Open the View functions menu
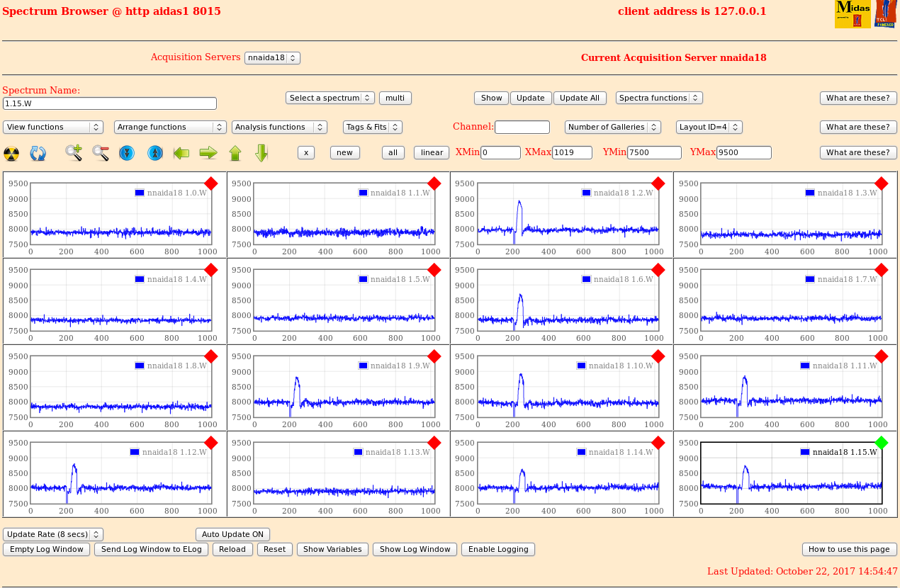This screenshot has width=900, height=588. (53, 127)
